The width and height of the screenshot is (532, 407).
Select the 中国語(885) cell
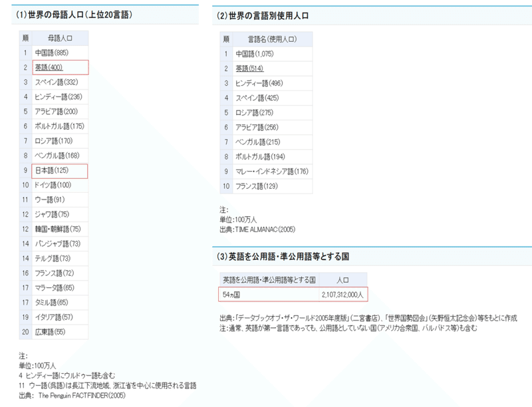[60, 53]
